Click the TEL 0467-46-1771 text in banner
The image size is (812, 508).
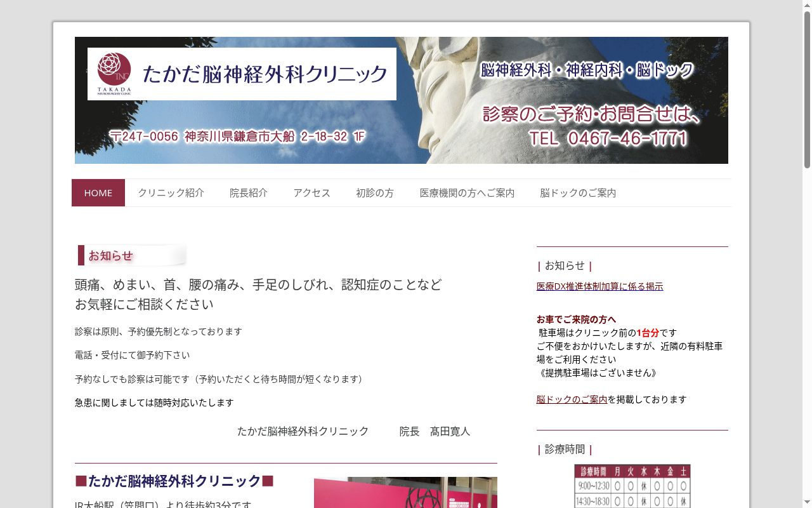[608, 138]
